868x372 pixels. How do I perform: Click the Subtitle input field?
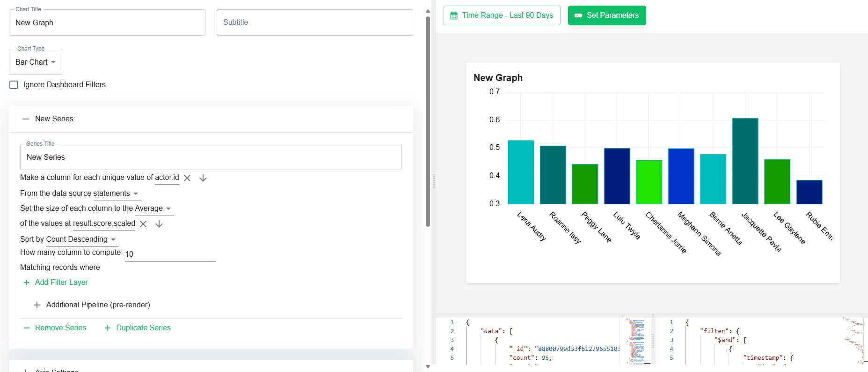(x=315, y=22)
